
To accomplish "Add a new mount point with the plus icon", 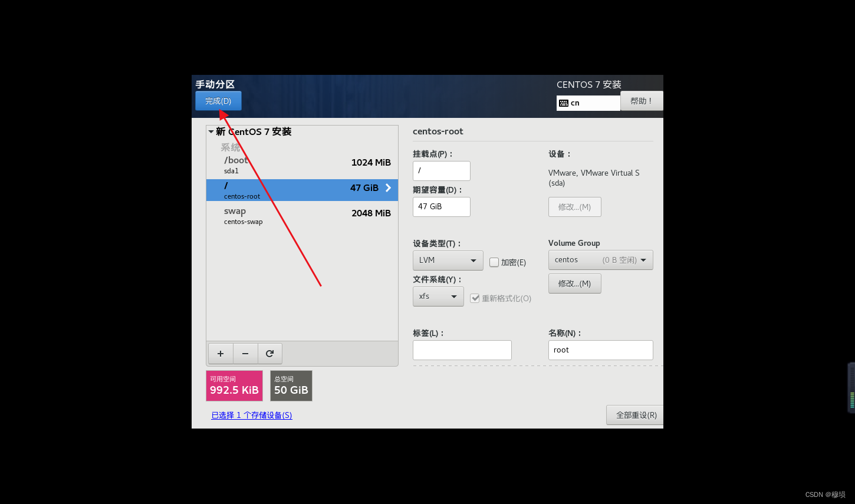I will coord(221,353).
